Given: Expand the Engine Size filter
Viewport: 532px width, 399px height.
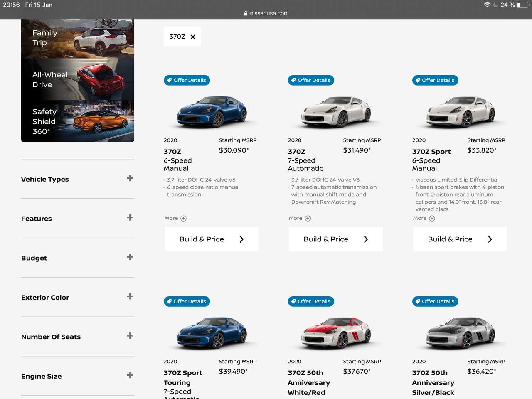Looking at the screenshot, I should [77, 376].
